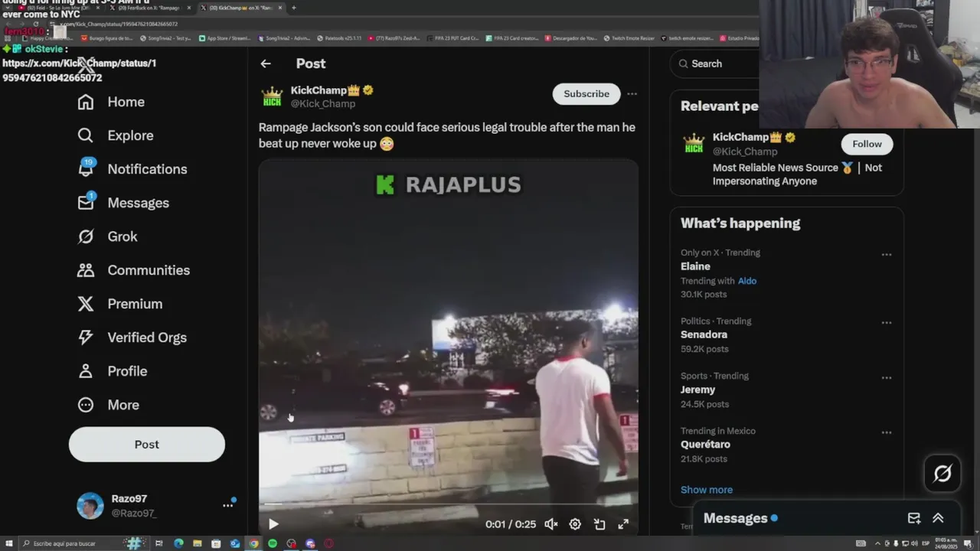Open a new browser tab
Screen dimensions: 980x551
click(x=294, y=8)
